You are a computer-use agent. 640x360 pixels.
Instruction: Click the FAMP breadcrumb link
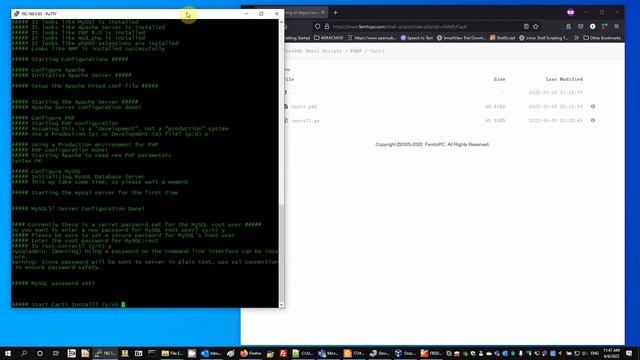(356, 51)
